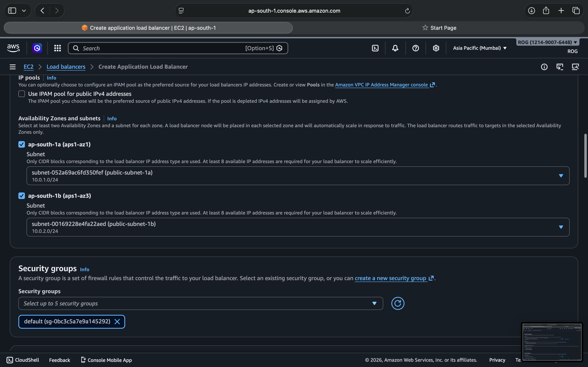Open the Asia Pacific (Mumbai) region selector
The width and height of the screenshot is (588, 367).
480,48
